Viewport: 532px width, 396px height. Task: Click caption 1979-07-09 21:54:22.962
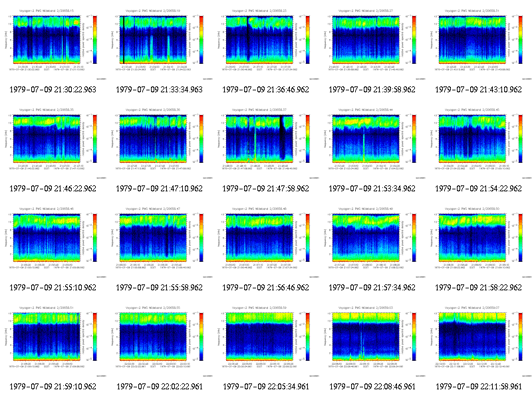click(478, 189)
